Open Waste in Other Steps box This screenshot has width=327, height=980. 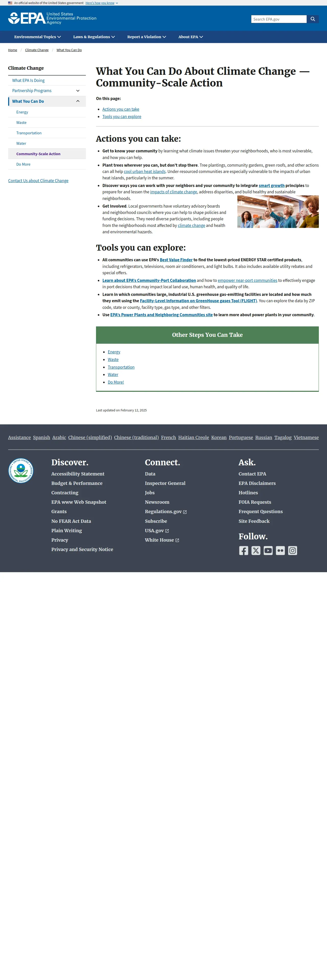(x=113, y=359)
